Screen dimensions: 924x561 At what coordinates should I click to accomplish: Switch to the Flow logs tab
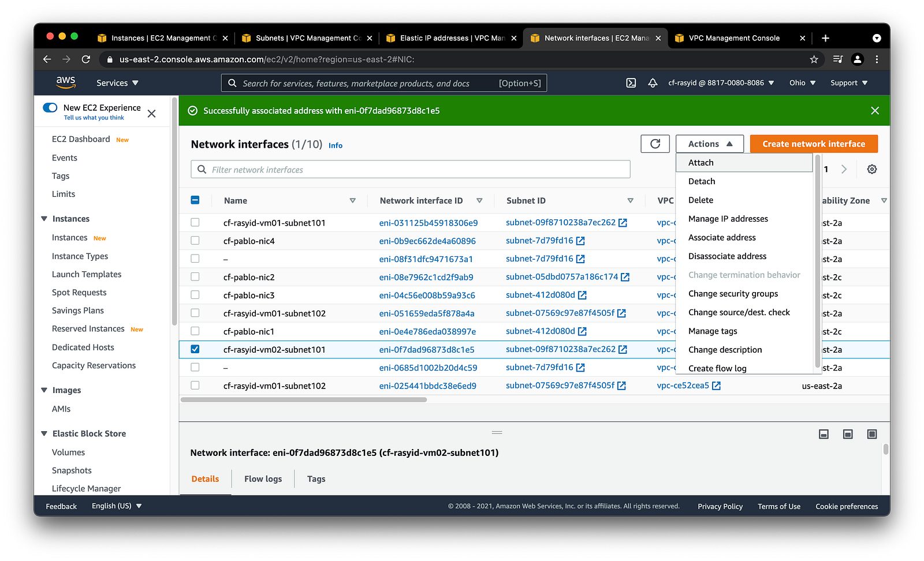click(263, 479)
